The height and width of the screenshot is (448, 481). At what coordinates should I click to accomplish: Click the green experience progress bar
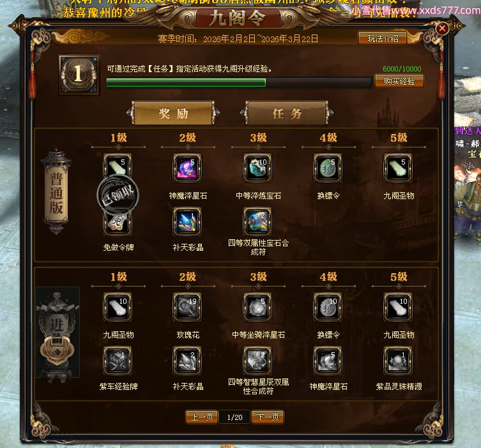(239, 82)
